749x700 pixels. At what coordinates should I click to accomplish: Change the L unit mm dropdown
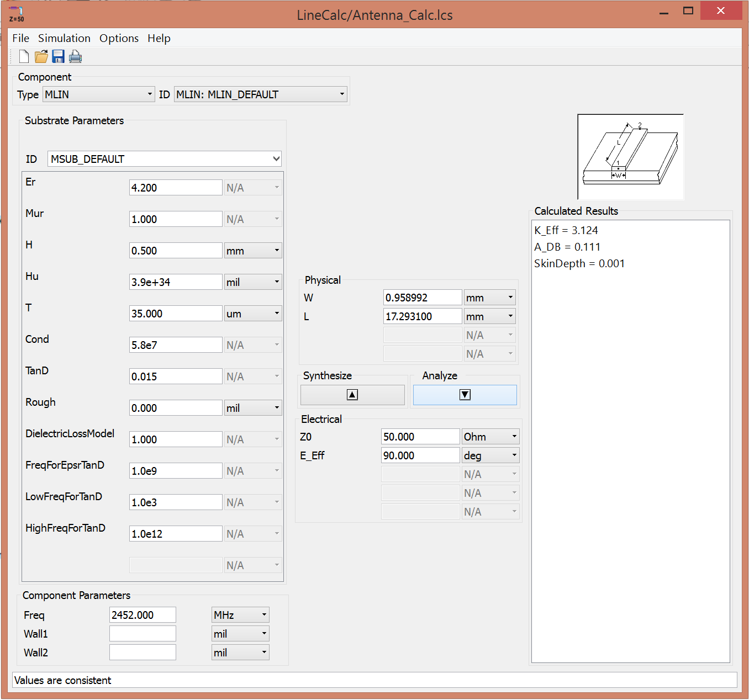(x=490, y=316)
